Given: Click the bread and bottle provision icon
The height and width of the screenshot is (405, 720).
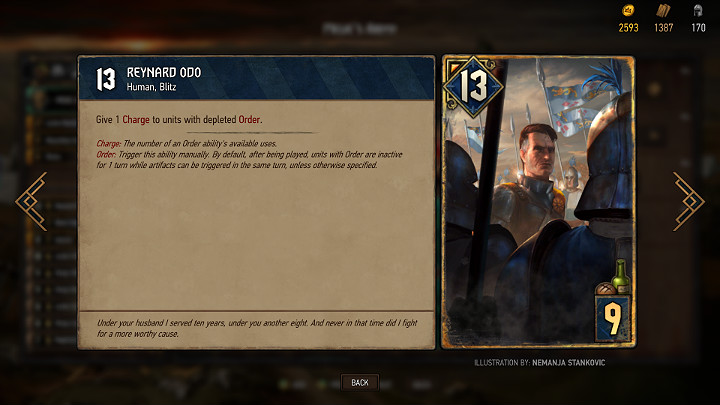Looking at the screenshot, I should click(x=614, y=277).
